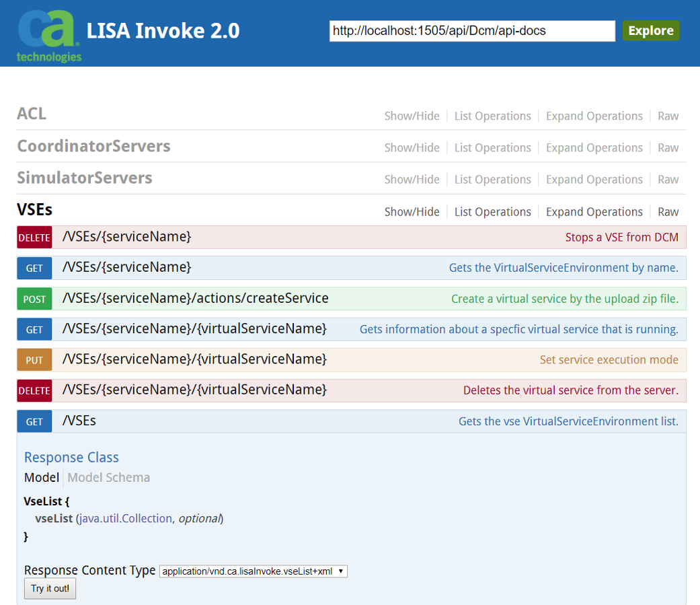Open Raw view for ACL
The image size is (700, 605).
coord(668,116)
